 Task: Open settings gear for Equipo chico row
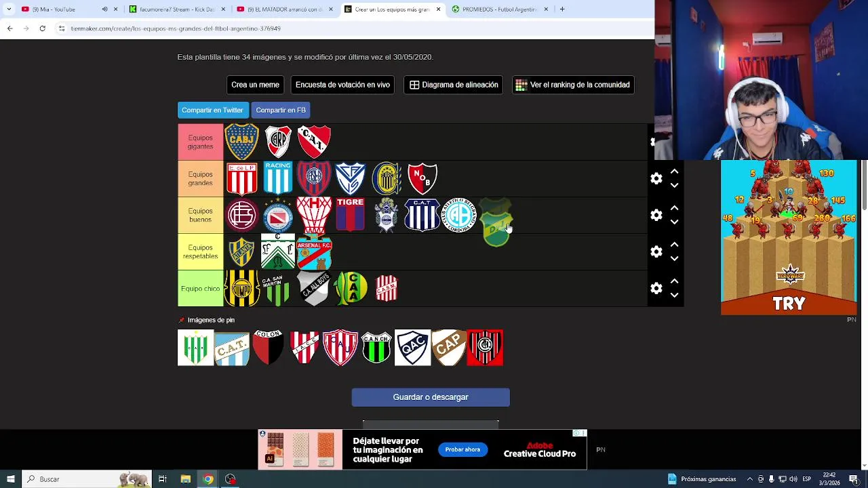(656, 288)
